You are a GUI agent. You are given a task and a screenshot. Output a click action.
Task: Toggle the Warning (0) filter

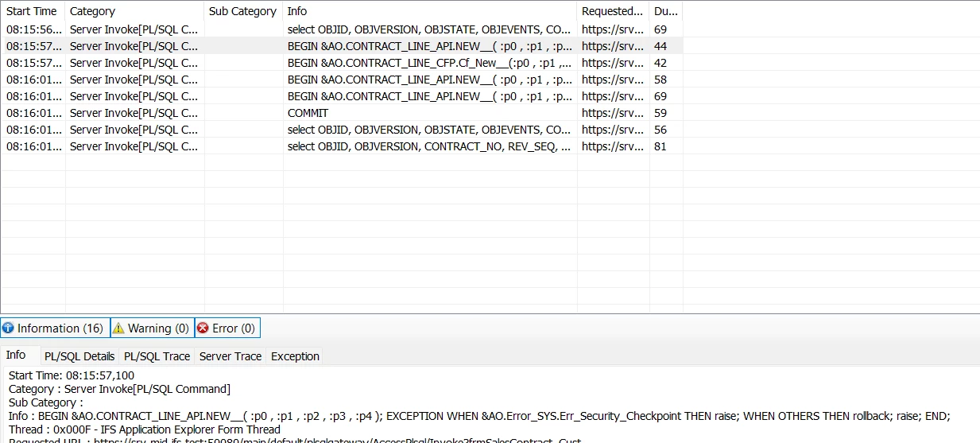[x=152, y=328]
